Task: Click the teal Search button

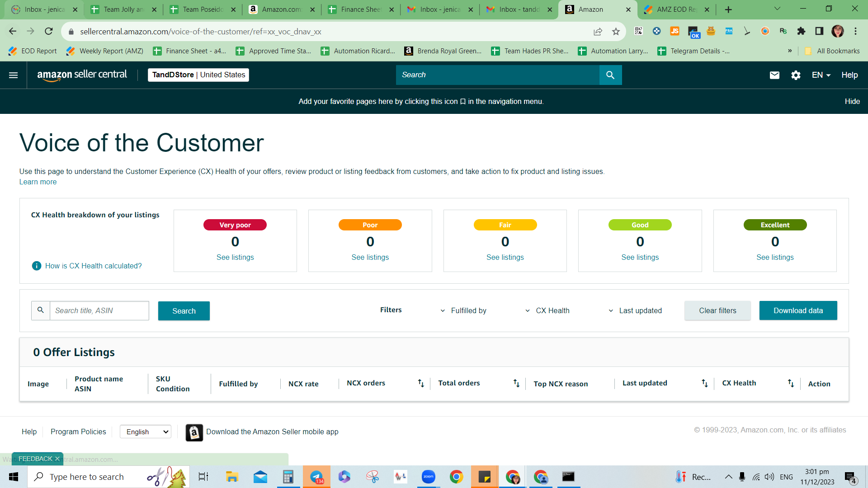Action: pyautogui.click(x=184, y=311)
